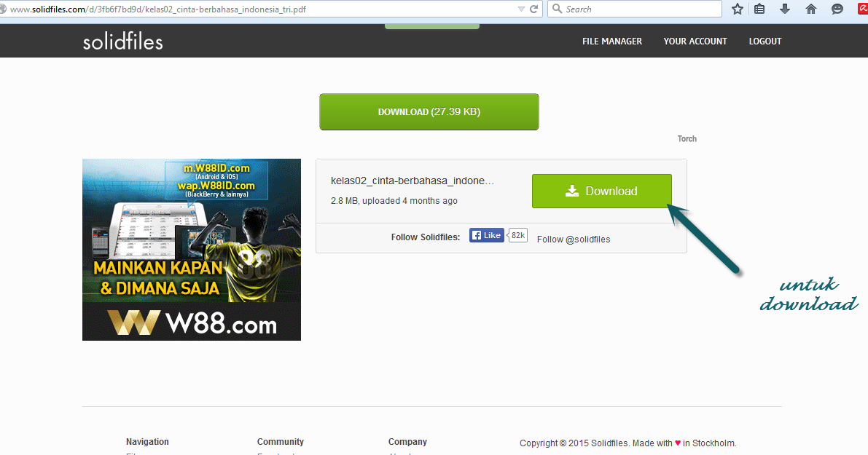Screen dimensions: 868x455
Task: Click the file name kelas02_cinta-berbahasa_indone…
Action: click(x=413, y=181)
